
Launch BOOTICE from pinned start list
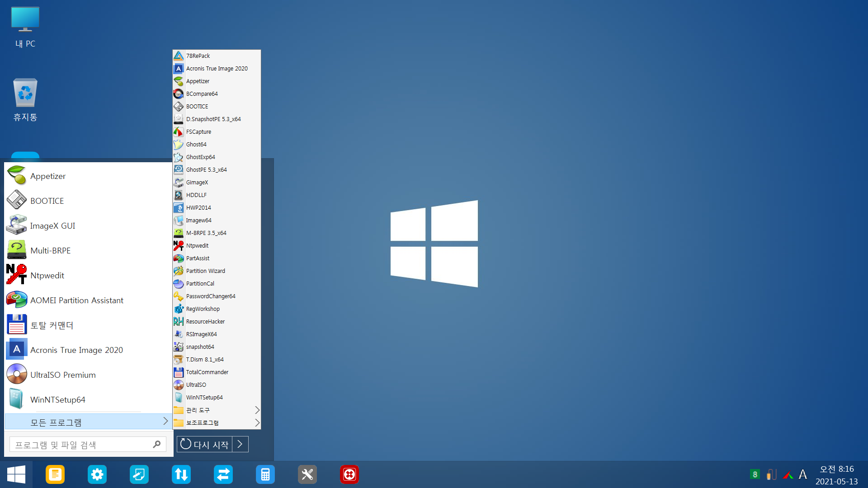tap(88, 201)
